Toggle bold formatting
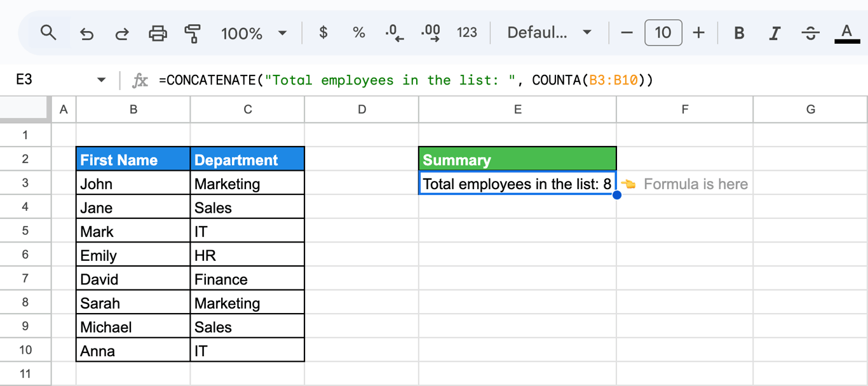 tap(739, 33)
